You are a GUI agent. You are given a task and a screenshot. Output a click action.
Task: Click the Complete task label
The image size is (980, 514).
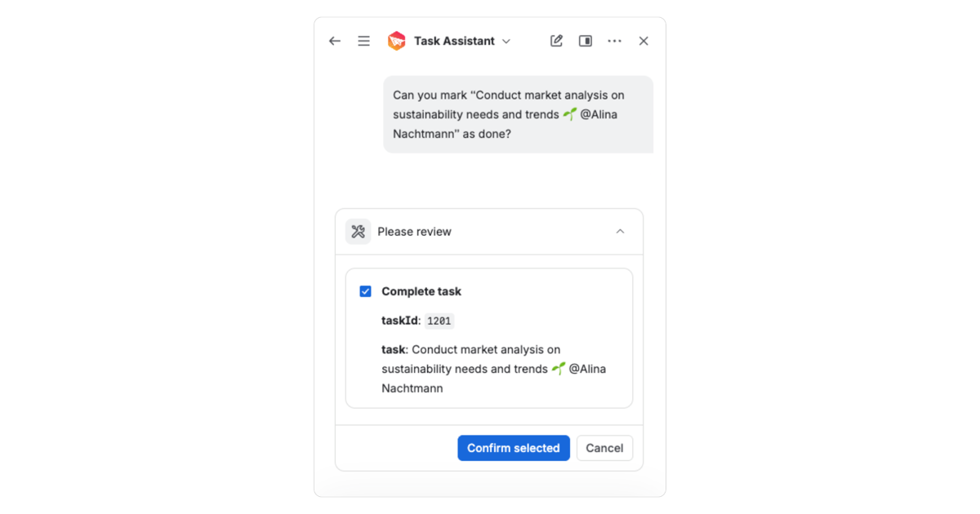[421, 291]
